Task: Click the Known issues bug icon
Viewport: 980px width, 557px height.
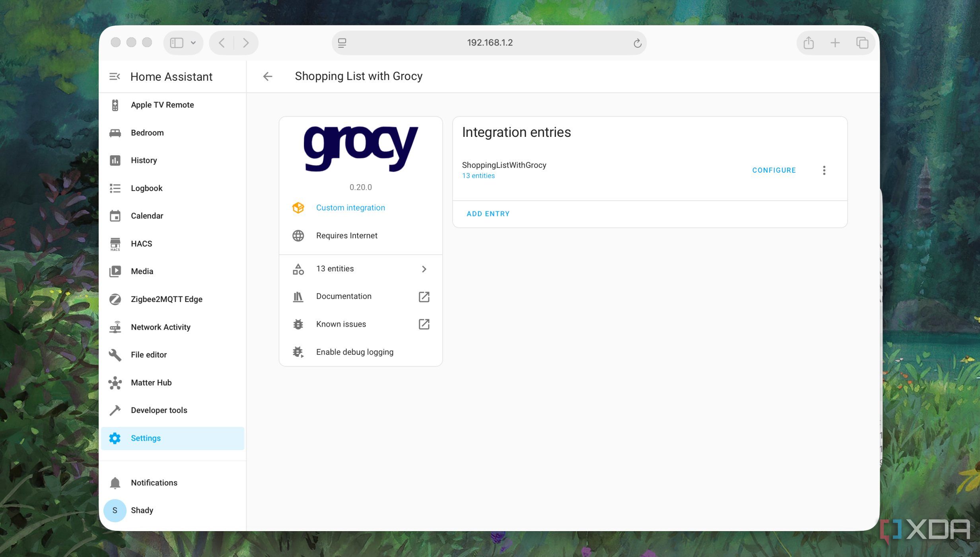Action: coord(298,324)
